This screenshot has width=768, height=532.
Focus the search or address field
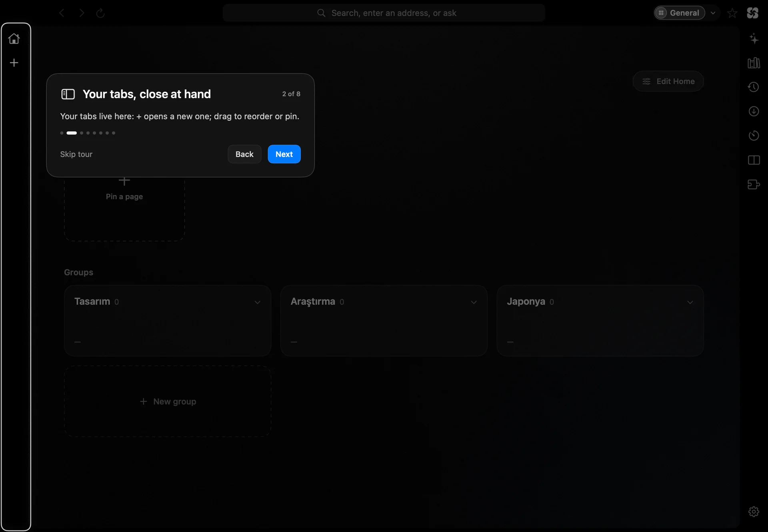(x=384, y=13)
